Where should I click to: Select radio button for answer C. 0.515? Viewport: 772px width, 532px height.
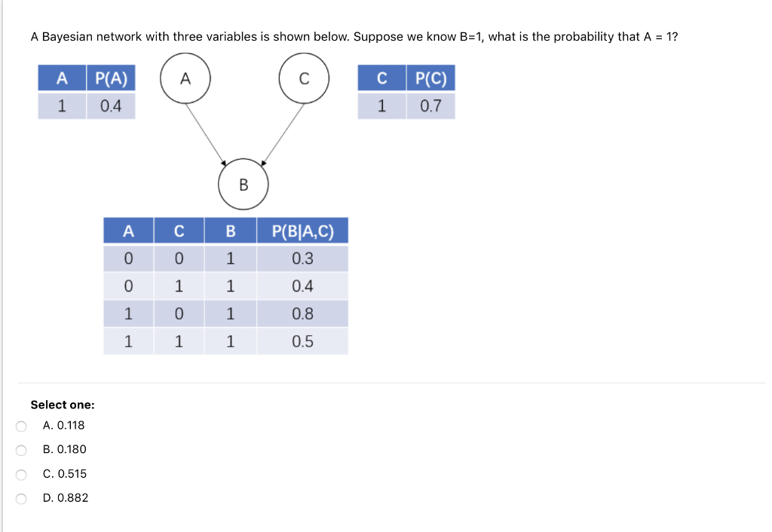click(x=22, y=474)
